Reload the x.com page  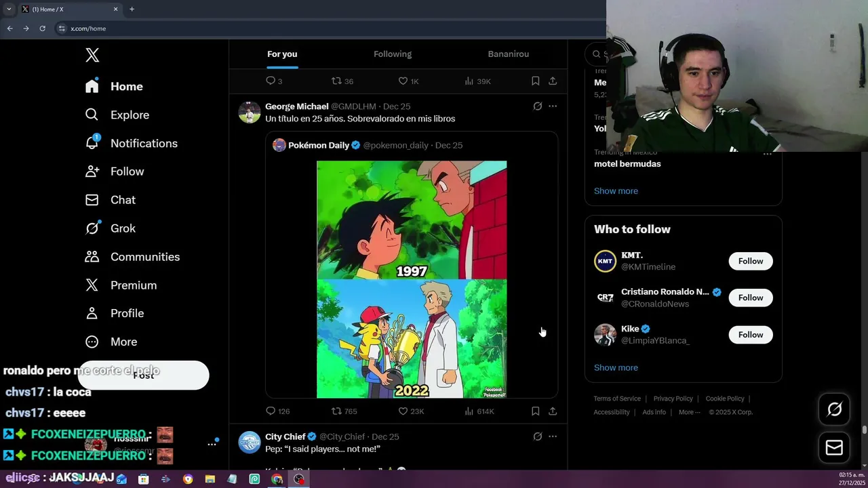pyautogui.click(x=42, y=28)
